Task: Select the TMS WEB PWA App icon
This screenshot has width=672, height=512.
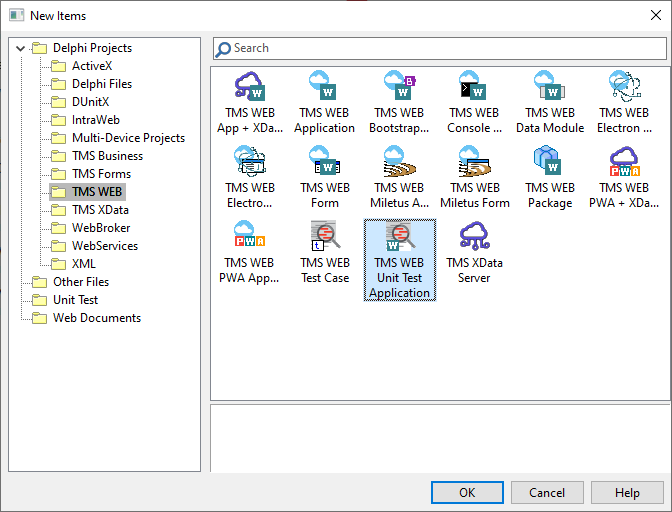Action: pyautogui.click(x=249, y=234)
